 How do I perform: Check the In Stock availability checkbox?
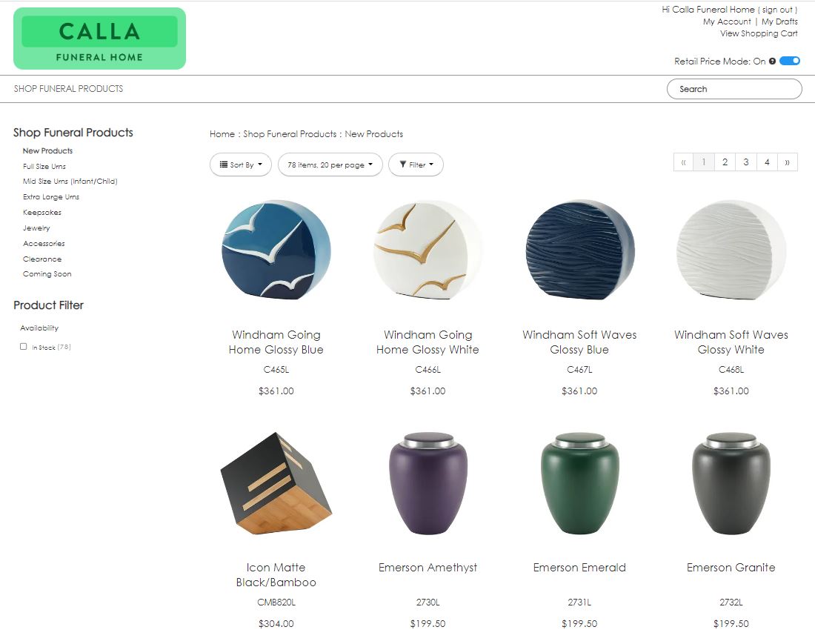[x=24, y=347]
